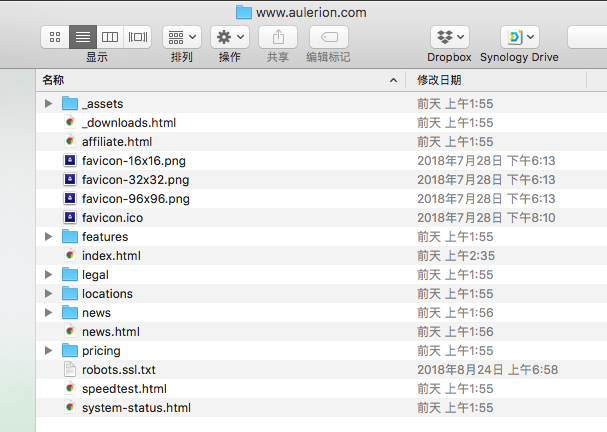Select the favicon.ico file icon
This screenshot has width=607, height=432.
coord(70,217)
